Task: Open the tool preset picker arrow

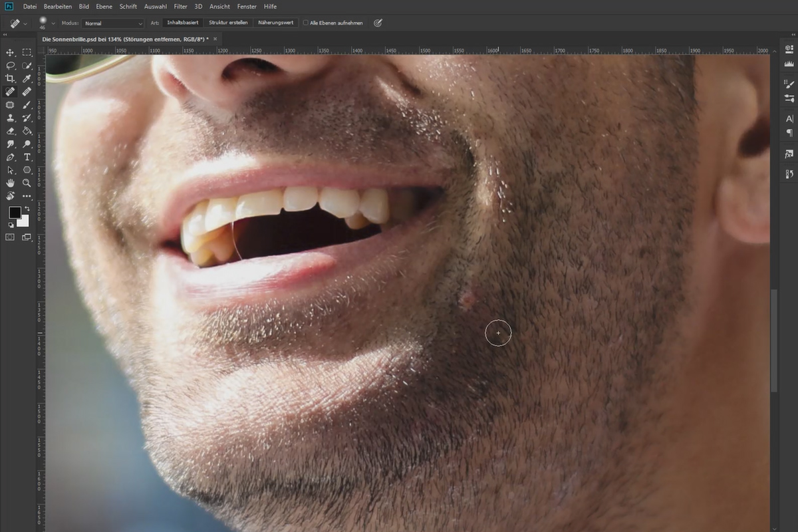Action: coord(25,23)
